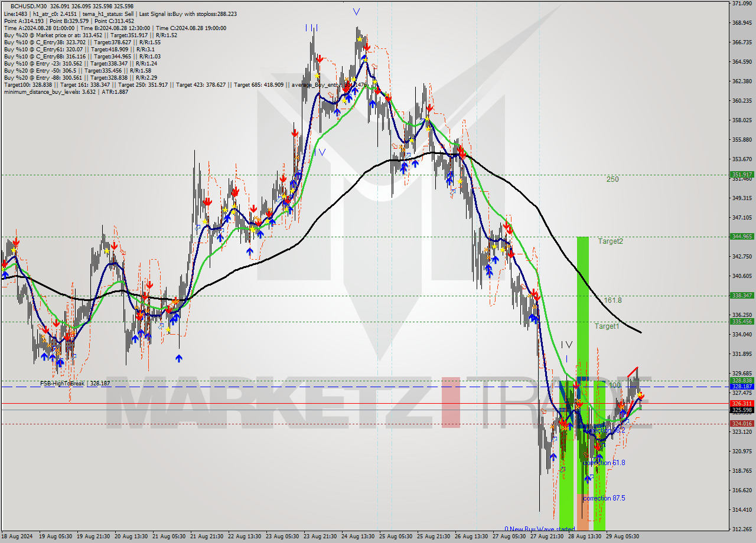Click the 23 Aug 21:30 time label
756x543 pixels.
click(x=320, y=537)
